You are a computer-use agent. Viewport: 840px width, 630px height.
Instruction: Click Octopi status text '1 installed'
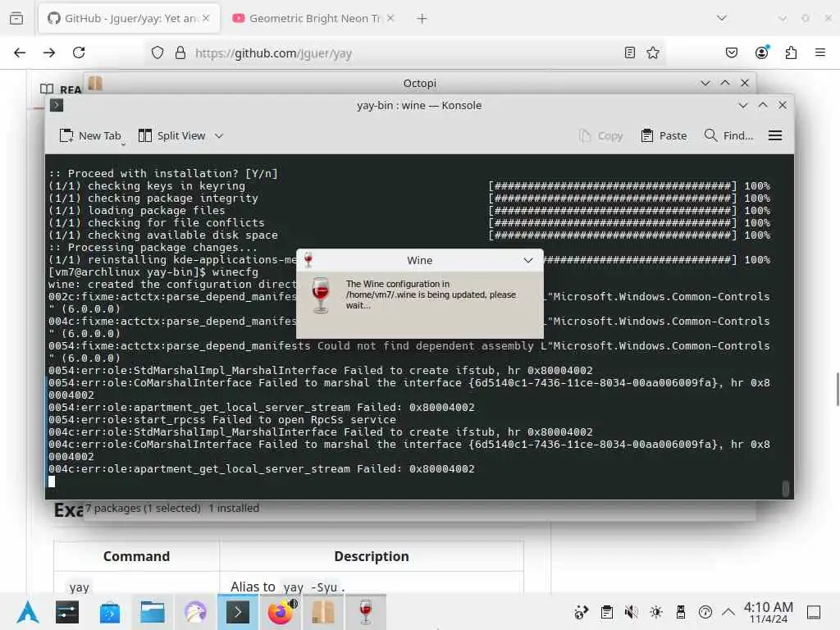(234, 508)
